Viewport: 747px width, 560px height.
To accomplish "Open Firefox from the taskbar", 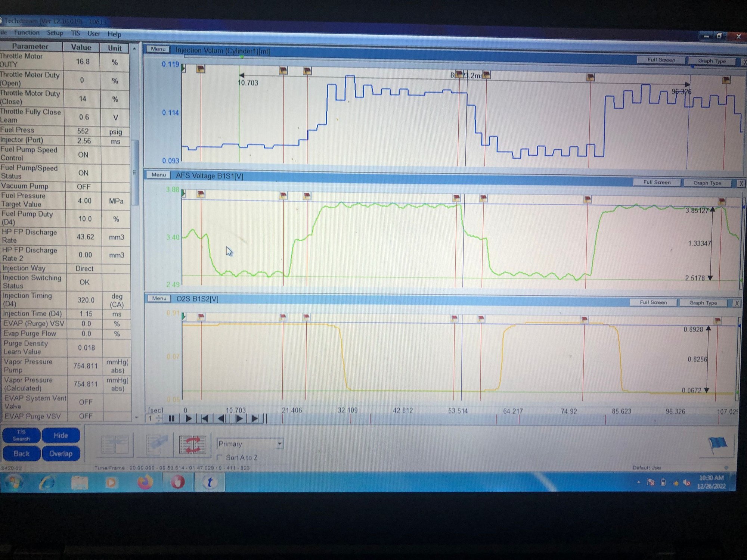I will click(x=145, y=482).
